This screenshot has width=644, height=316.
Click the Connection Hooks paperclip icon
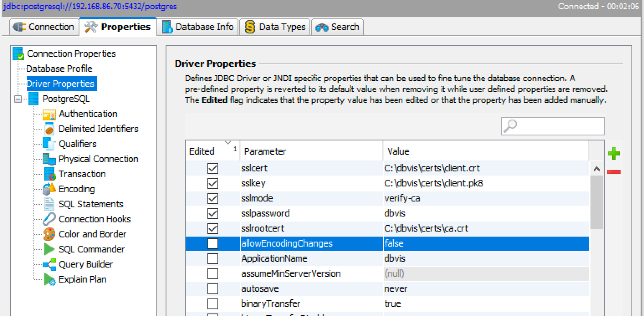coord(49,219)
